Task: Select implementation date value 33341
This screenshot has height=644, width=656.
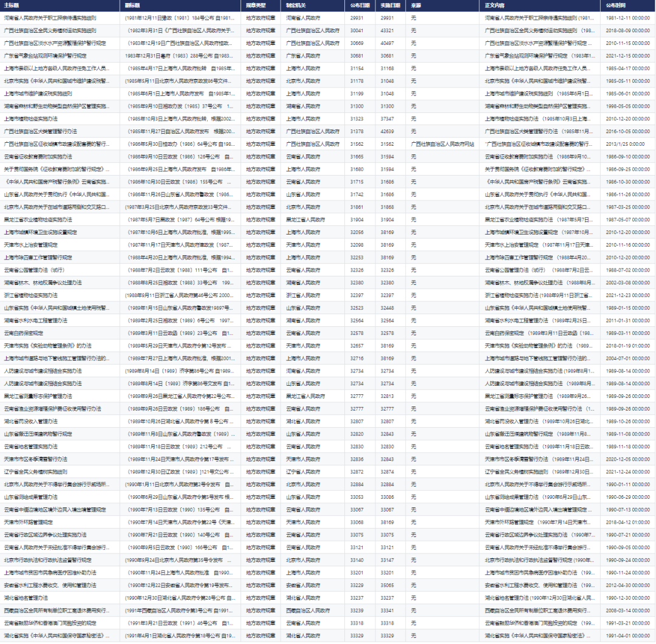Action: coord(387,611)
